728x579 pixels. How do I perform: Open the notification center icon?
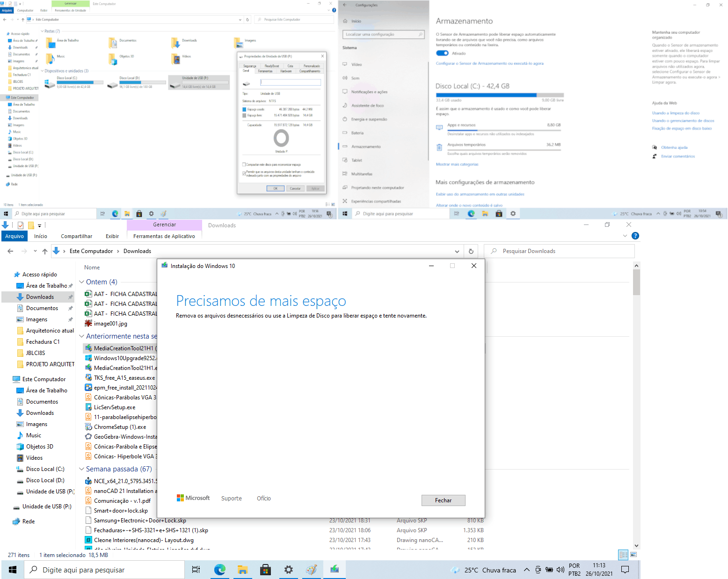click(625, 570)
